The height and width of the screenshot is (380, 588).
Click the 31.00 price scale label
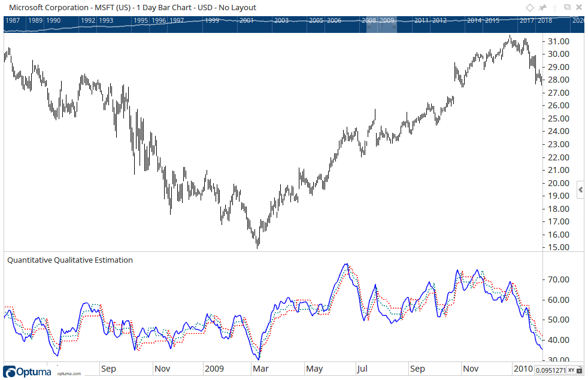coord(559,41)
